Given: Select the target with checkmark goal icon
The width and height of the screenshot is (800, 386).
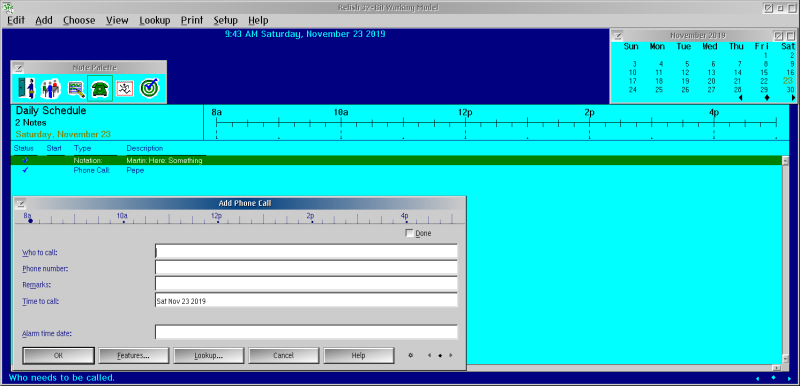Looking at the screenshot, I should pos(149,88).
